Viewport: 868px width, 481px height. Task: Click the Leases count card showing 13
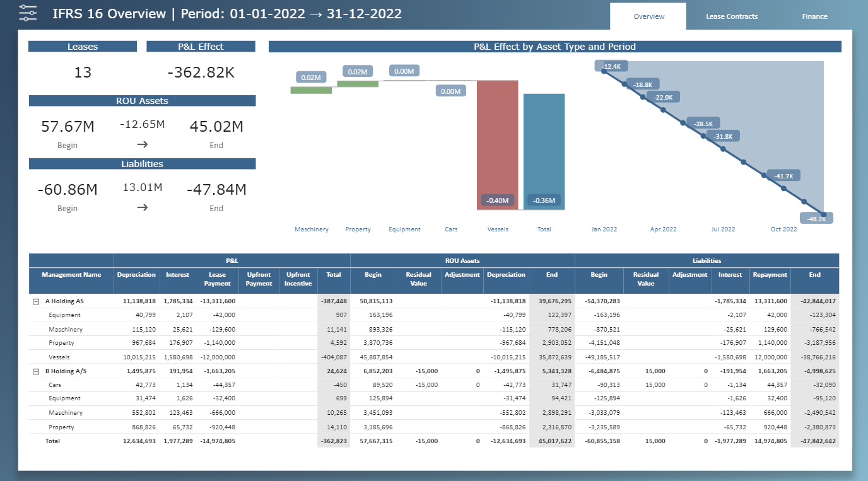[83, 72]
